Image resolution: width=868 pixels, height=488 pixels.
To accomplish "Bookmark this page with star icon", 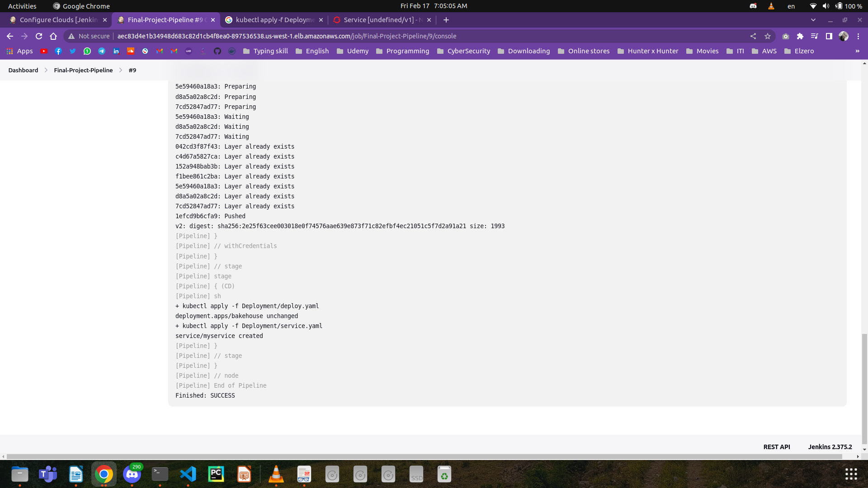I will pos(768,36).
